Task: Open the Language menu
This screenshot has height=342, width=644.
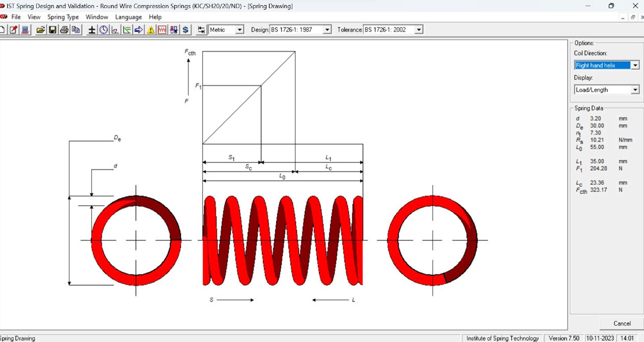Action: [x=128, y=17]
